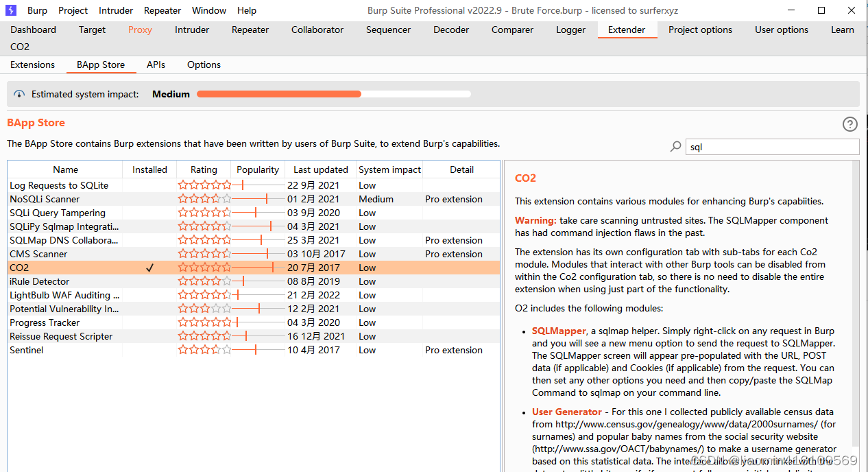Image resolution: width=868 pixels, height=472 pixels.
Task: Click the system impact gauge icon
Action: click(19, 95)
